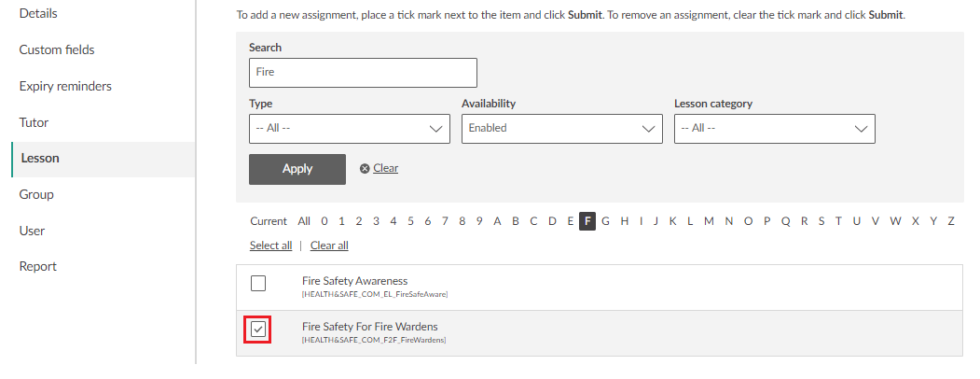
Task: Open the User section
Action: pyautogui.click(x=33, y=231)
